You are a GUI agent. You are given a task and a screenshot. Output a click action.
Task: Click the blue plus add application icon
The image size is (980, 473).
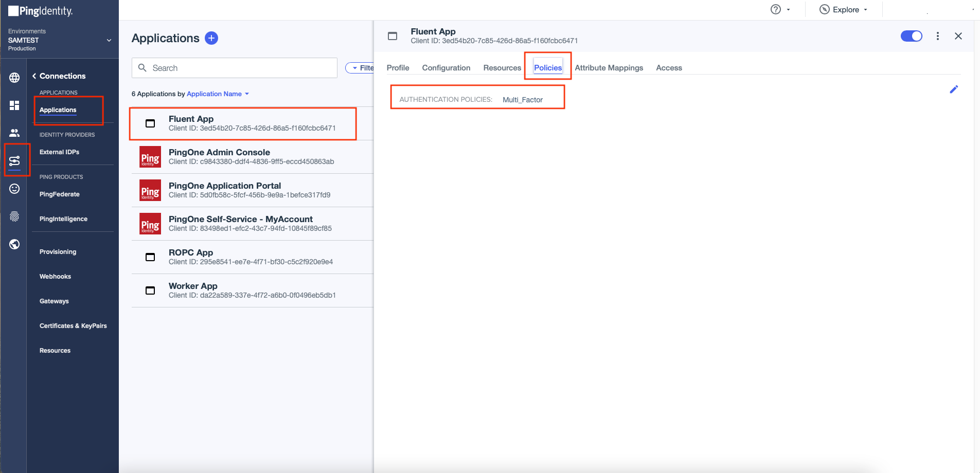tap(211, 38)
